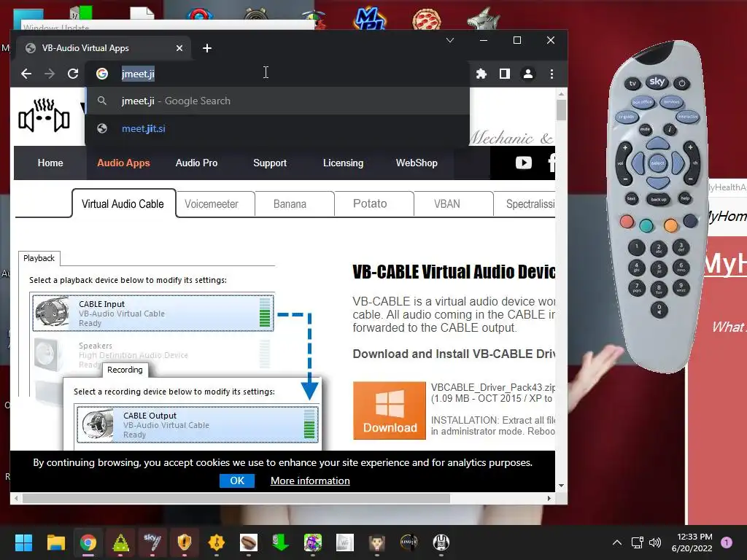
Task: Open the tab search chevron in Chrome
Action: coord(449,40)
